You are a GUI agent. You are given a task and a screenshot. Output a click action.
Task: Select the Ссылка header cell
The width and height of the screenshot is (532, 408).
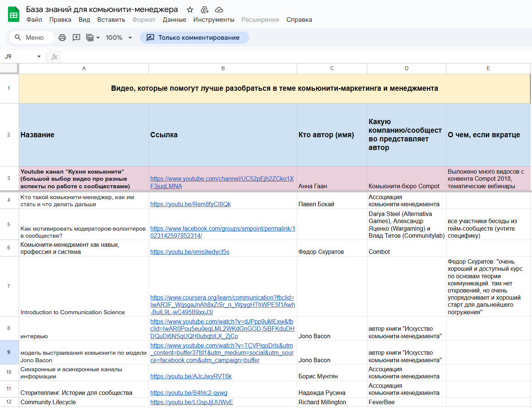[223, 135]
